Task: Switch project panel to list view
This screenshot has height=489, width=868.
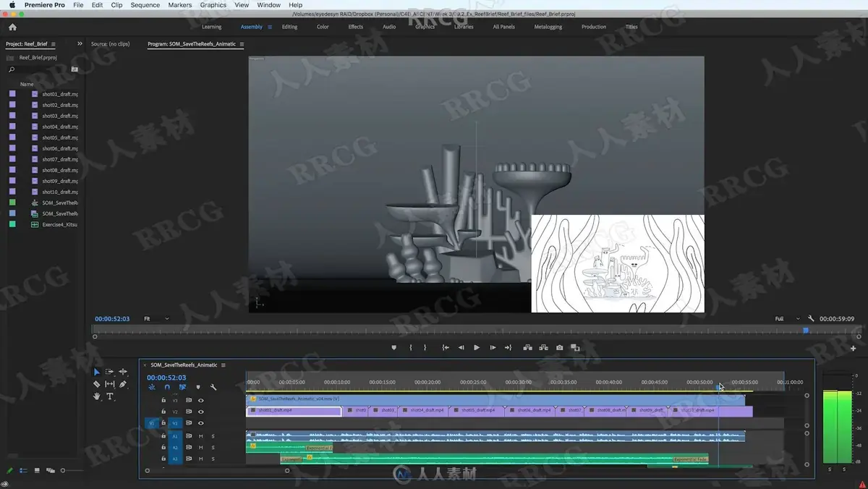Action: (23, 470)
